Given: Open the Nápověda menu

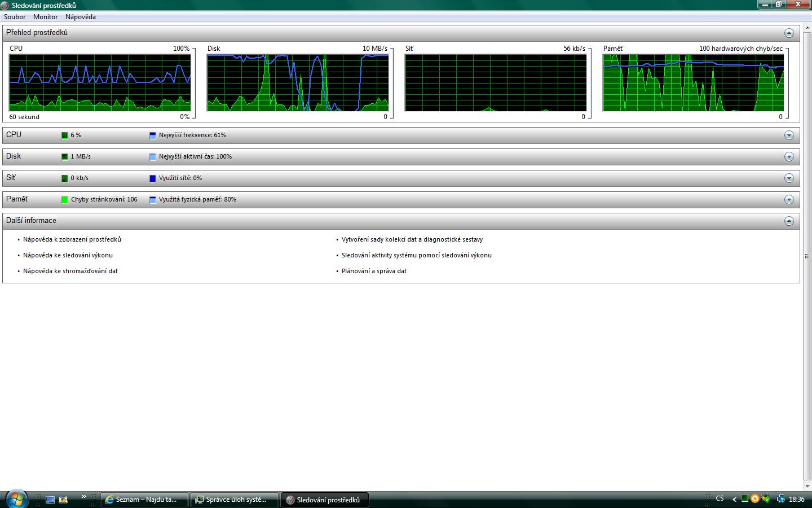Looking at the screenshot, I should (x=81, y=17).
